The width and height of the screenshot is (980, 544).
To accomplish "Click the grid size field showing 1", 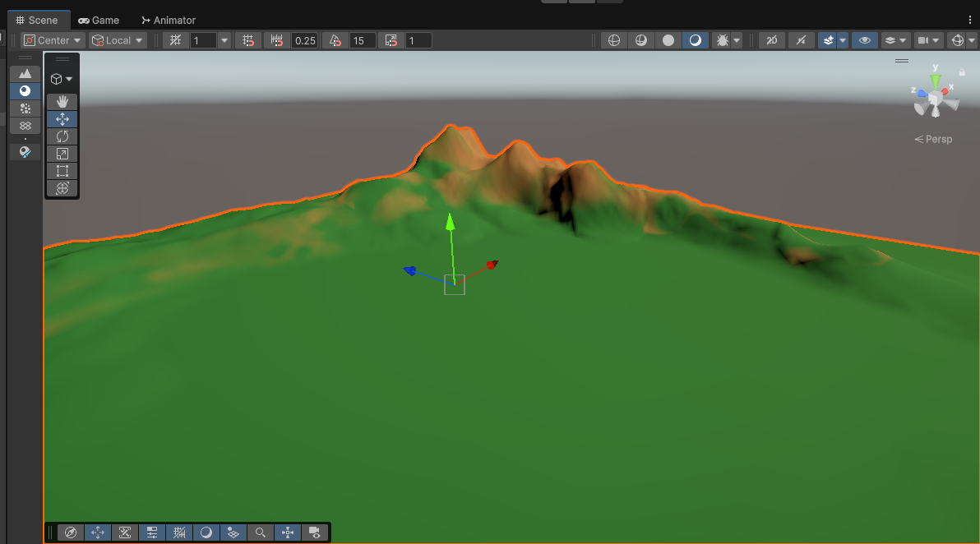I will (203, 40).
